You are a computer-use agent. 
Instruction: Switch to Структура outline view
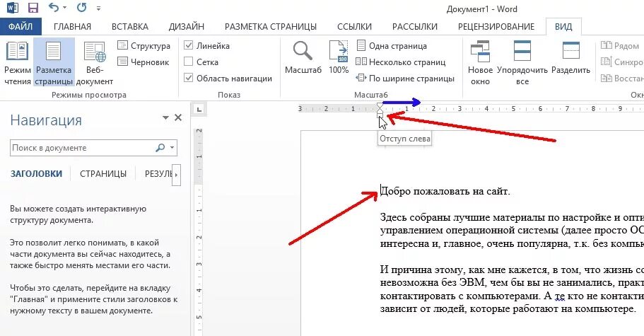[144, 45]
